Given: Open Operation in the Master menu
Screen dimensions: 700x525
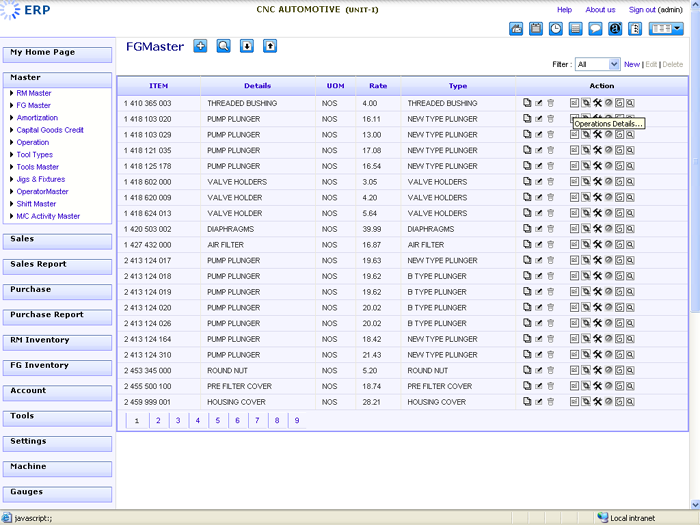Looking at the screenshot, I should (x=33, y=142).
